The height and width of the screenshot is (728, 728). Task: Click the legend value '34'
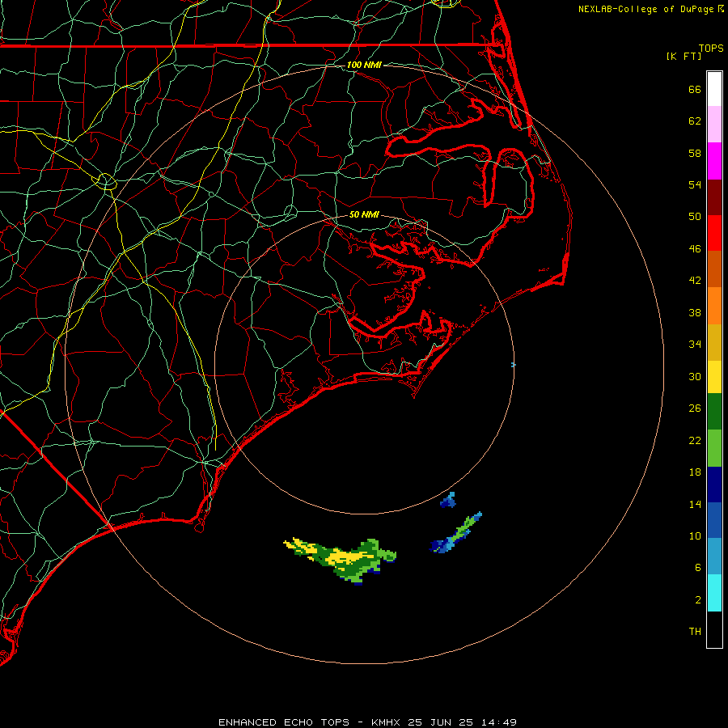tap(695, 345)
